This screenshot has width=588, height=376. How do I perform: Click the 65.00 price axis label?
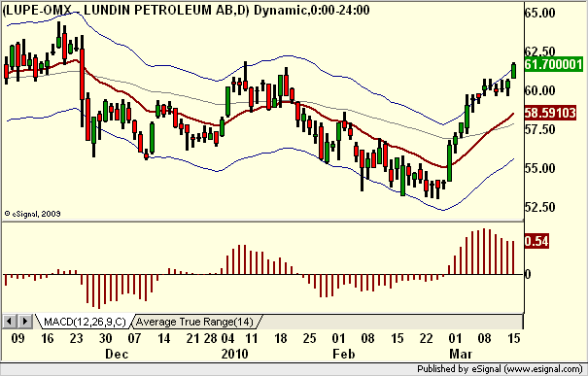(539, 14)
